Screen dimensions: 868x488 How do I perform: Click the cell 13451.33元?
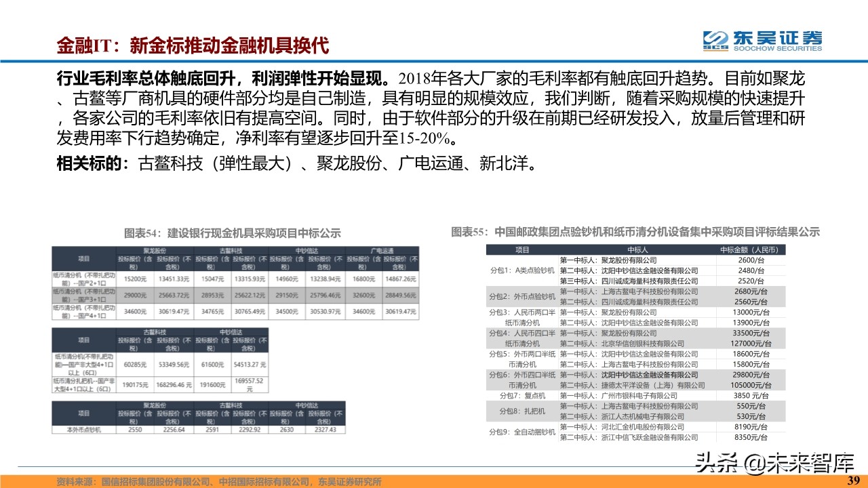[174, 279]
